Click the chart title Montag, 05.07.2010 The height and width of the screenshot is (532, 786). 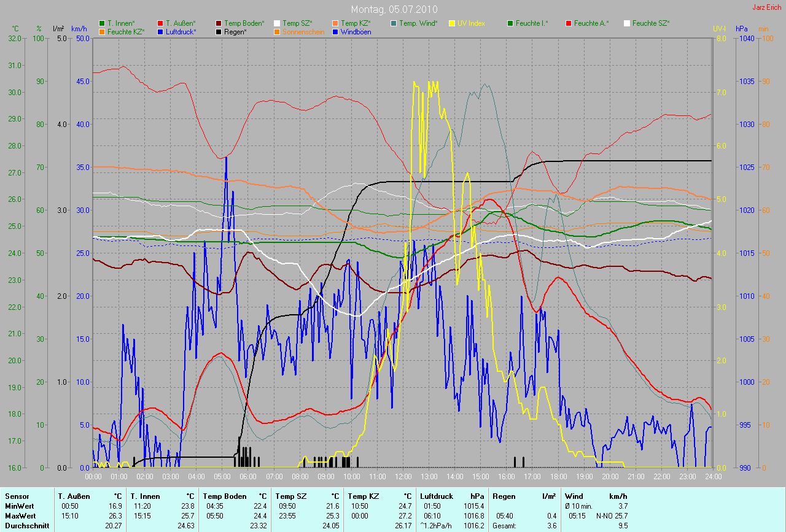(x=393, y=9)
